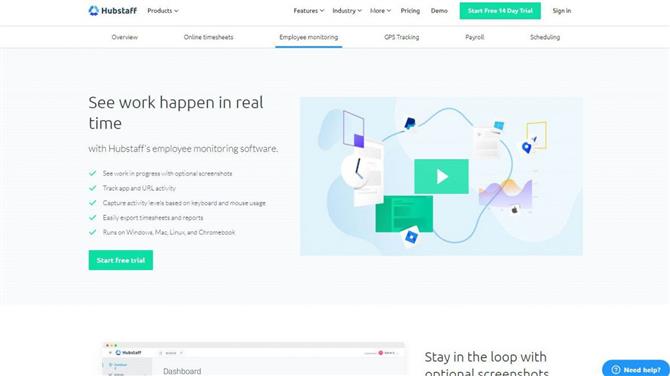Click 'See work in progress with optional screenshots' text
Image resolution: width=670 pixels, height=376 pixels.
pyautogui.click(x=167, y=173)
